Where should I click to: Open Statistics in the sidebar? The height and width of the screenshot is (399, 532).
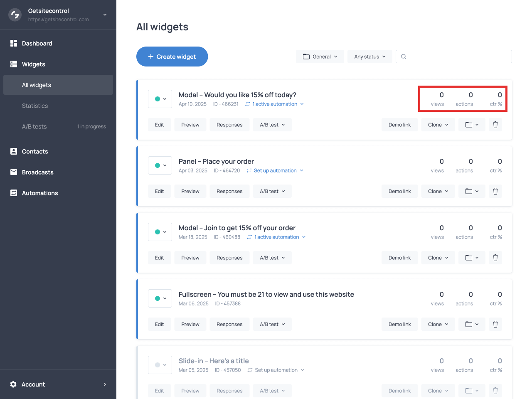click(35, 106)
